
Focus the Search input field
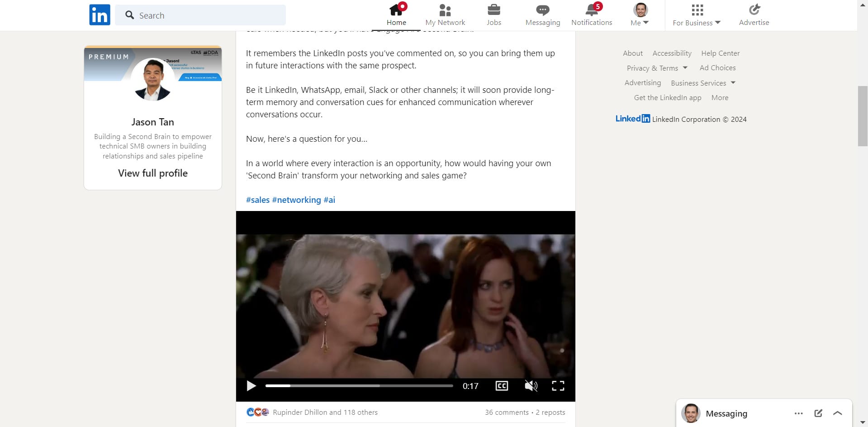tap(200, 15)
